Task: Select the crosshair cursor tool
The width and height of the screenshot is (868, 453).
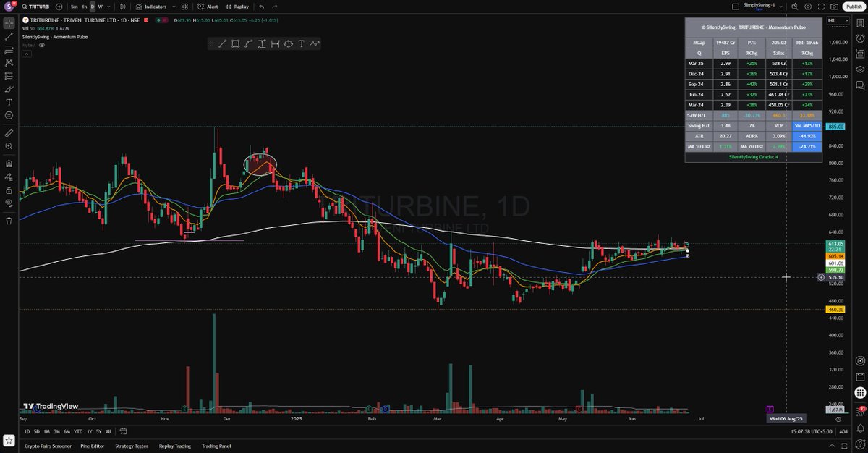Action: coord(9,22)
